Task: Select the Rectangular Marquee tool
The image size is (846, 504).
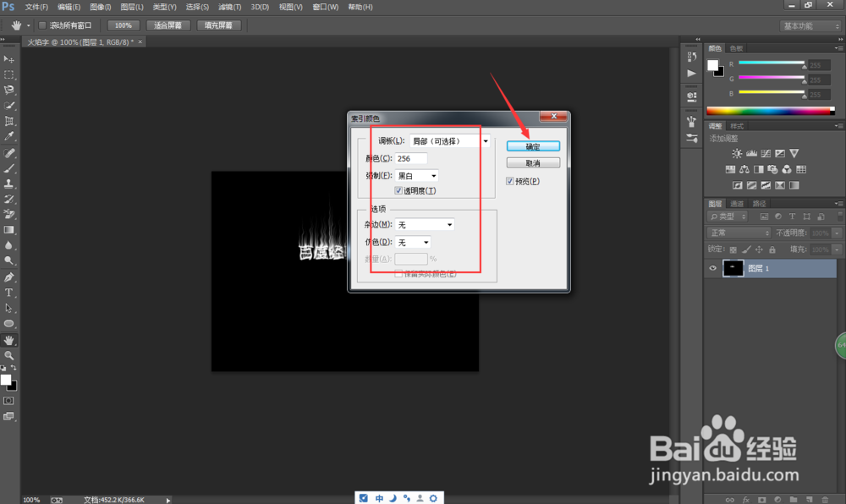Action: click(x=9, y=74)
